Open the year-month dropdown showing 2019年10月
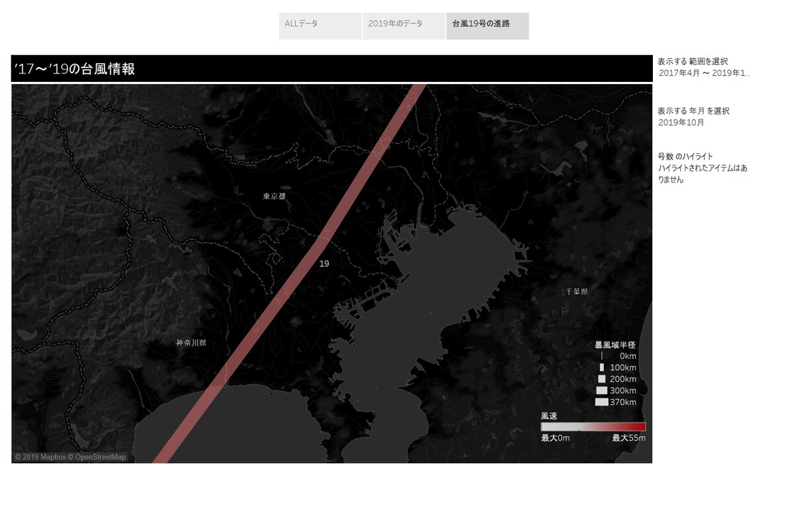The height and width of the screenshot is (532, 807). [704, 123]
